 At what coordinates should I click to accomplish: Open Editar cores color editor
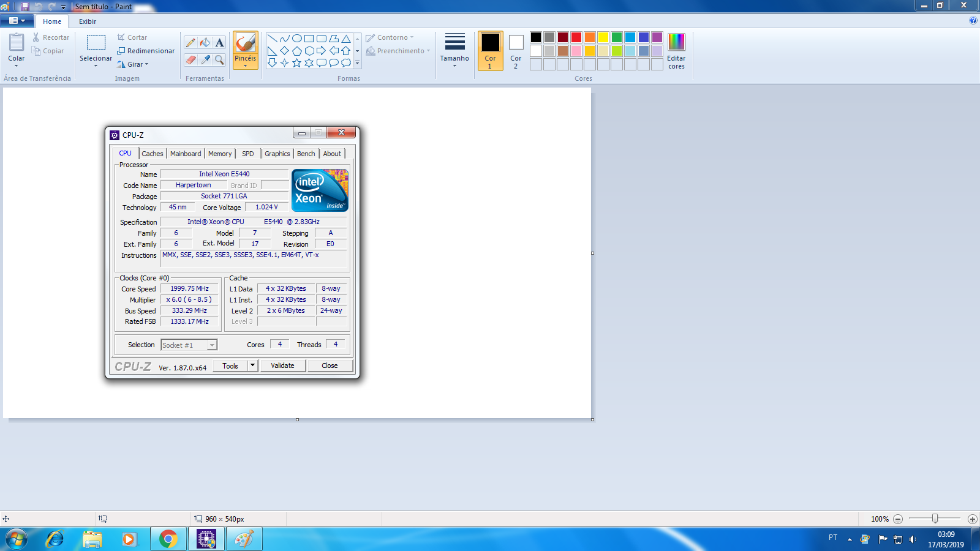point(676,51)
